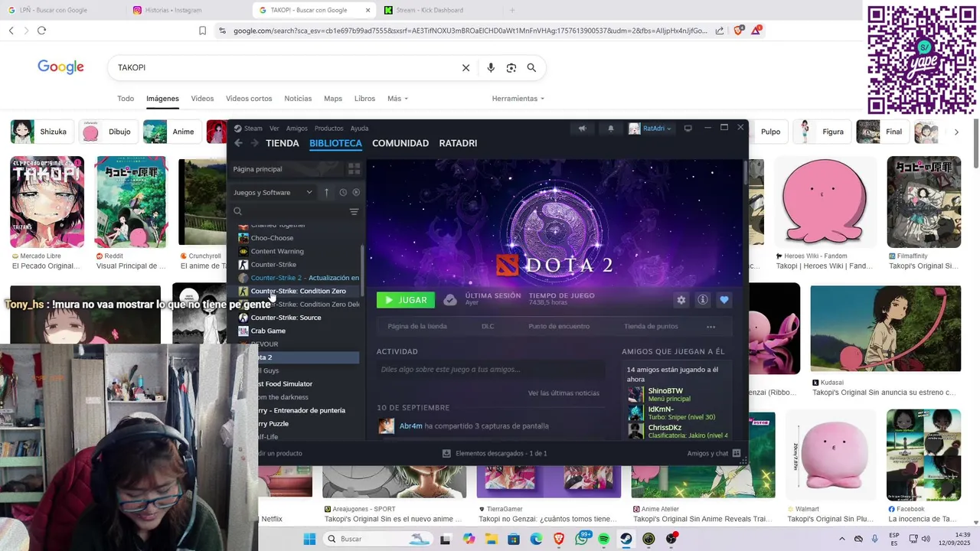Image resolution: width=980 pixels, height=551 pixels.
Task: Switch Google results to Videos tab
Action: point(202,99)
